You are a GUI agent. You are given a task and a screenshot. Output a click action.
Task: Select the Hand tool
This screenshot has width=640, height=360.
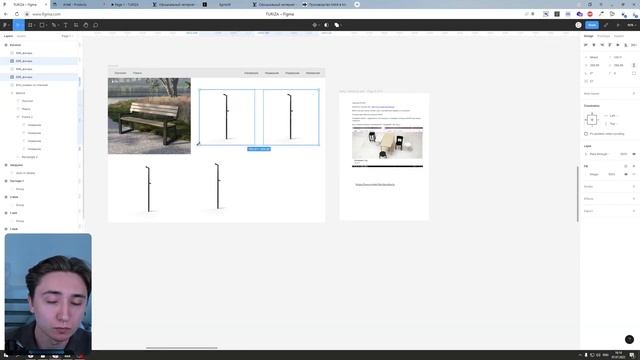tap(86, 25)
